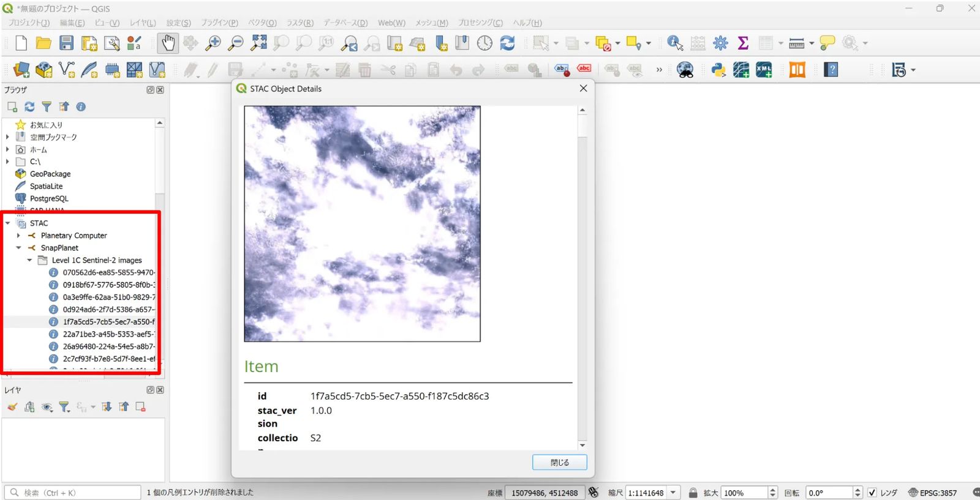The width and height of the screenshot is (980, 500).
Task: Open the processing toolbox gear icon
Action: pyautogui.click(x=720, y=43)
